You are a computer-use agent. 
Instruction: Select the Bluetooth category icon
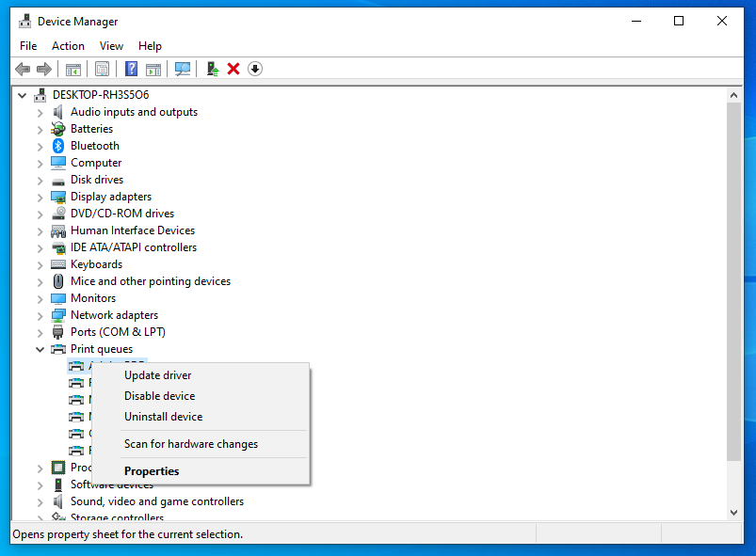click(58, 146)
